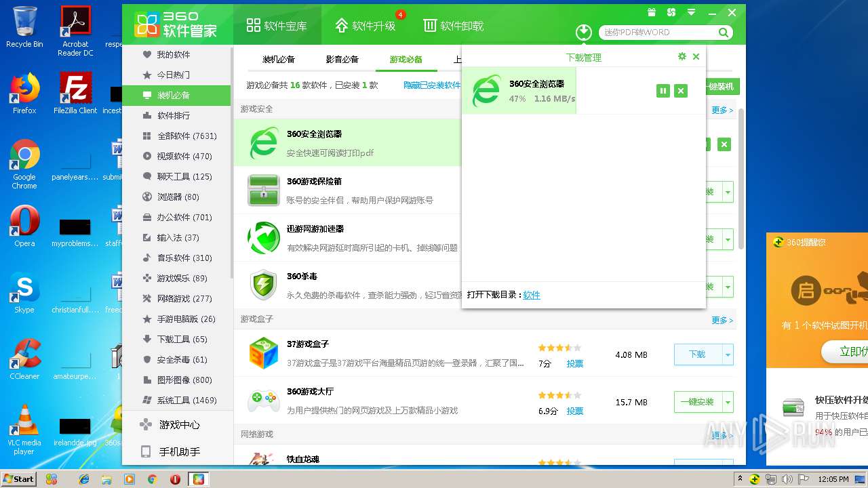Switch to the 影音必备 tab

(x=342, y=60)
